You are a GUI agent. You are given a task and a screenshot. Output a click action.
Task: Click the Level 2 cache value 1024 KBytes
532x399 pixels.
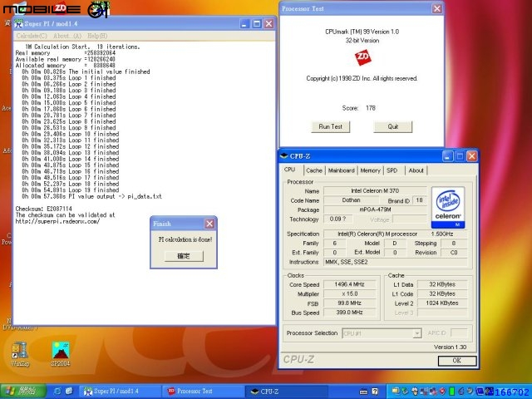442,303
